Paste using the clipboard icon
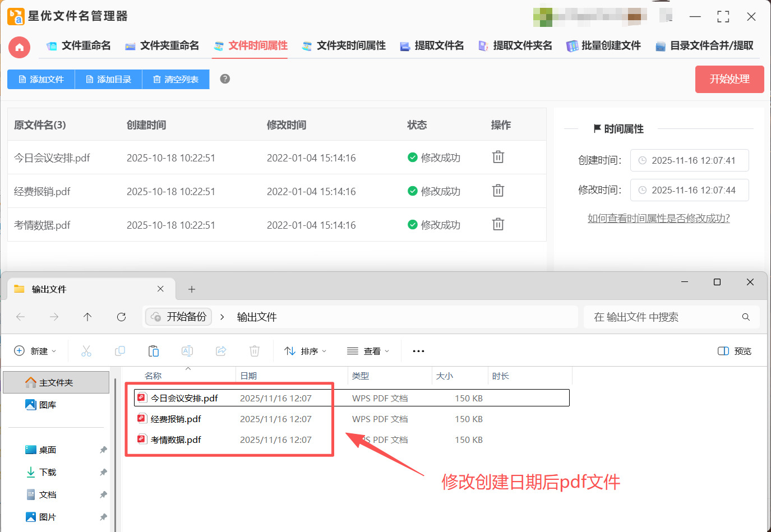Screen dimensions: 771x532 154,351
